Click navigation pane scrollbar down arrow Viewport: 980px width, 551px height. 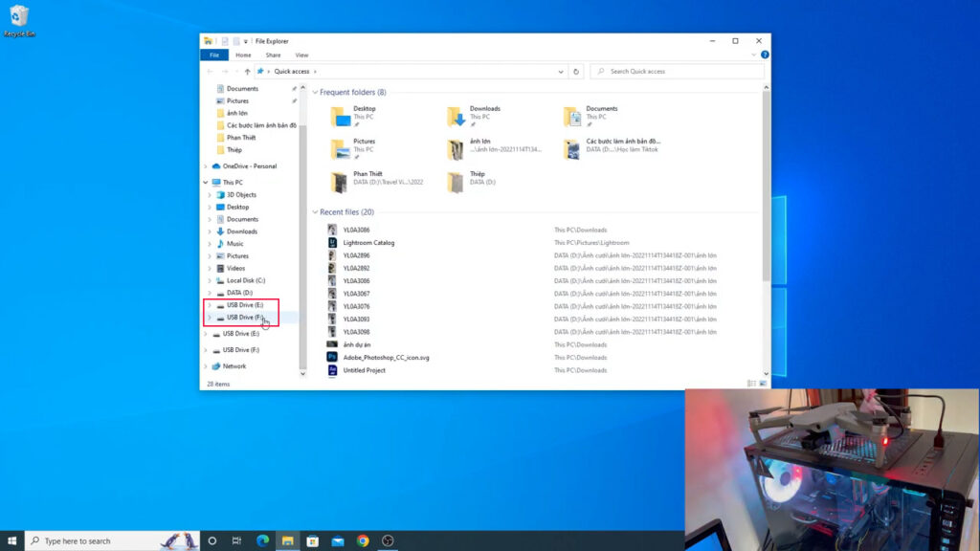point(302,374)
